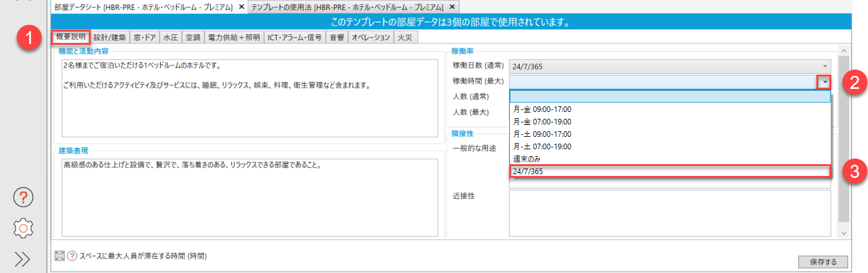Image resolution: width=868 pixels, height=273 pixels.
Task: Select 24/7/365 from the dropdown list
Action: 670,171
